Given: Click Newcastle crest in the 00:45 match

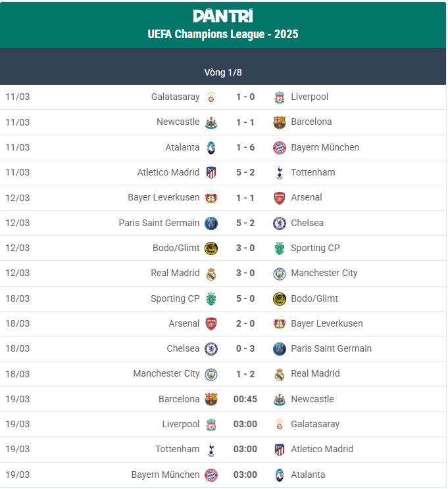Looking at the screenshot, I should (x=280, y=400).
